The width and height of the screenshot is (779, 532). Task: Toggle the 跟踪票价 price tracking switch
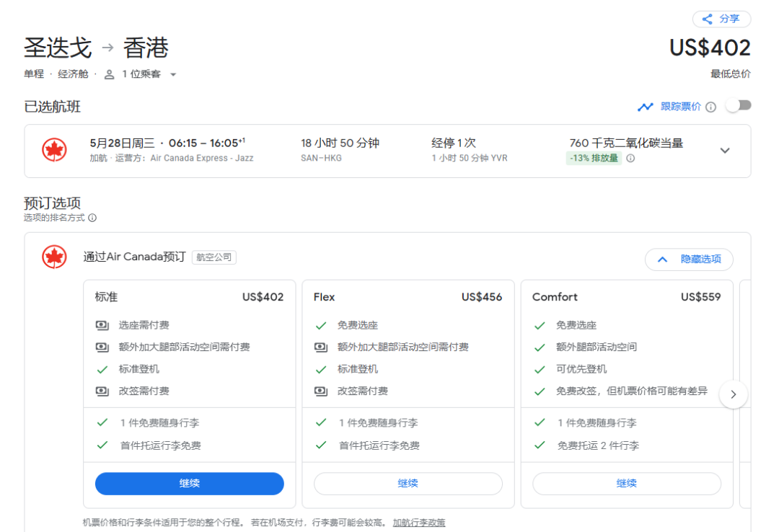[739, 106]
